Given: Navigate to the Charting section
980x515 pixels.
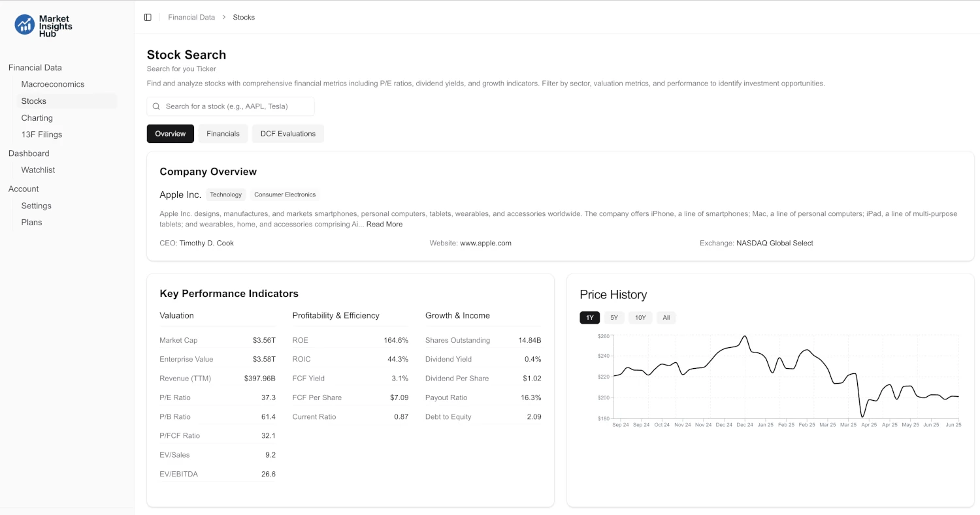Looking at the screenshot, I should [37, 117].
